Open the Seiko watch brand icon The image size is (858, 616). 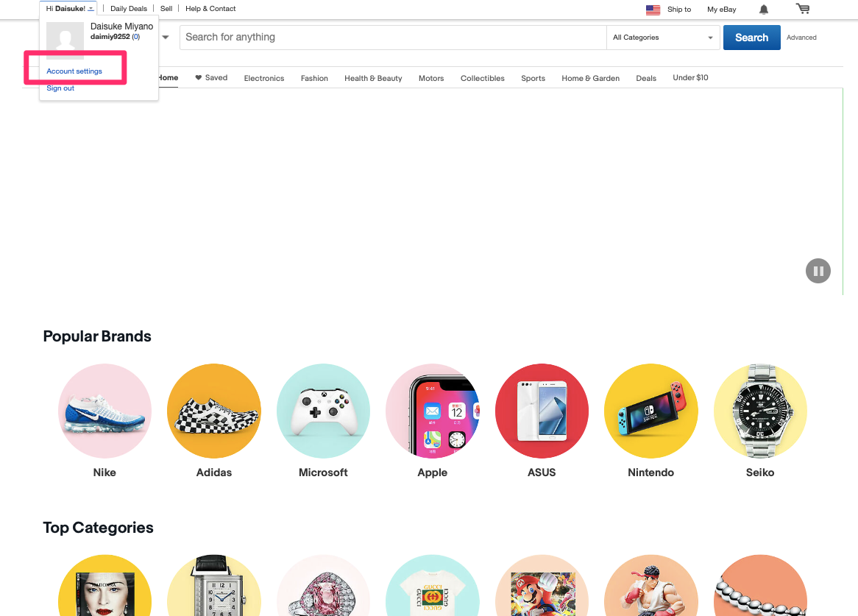point(760,411)
